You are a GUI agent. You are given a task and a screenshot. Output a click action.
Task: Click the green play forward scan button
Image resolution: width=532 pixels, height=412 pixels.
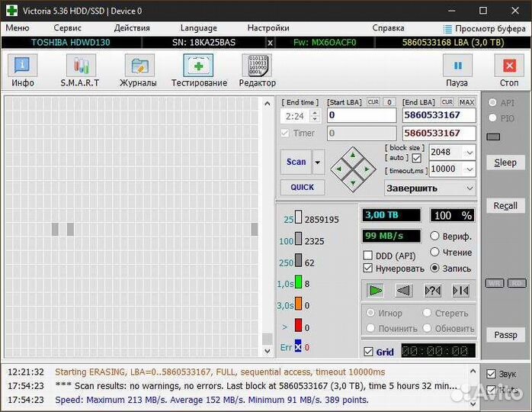(375, 291)
